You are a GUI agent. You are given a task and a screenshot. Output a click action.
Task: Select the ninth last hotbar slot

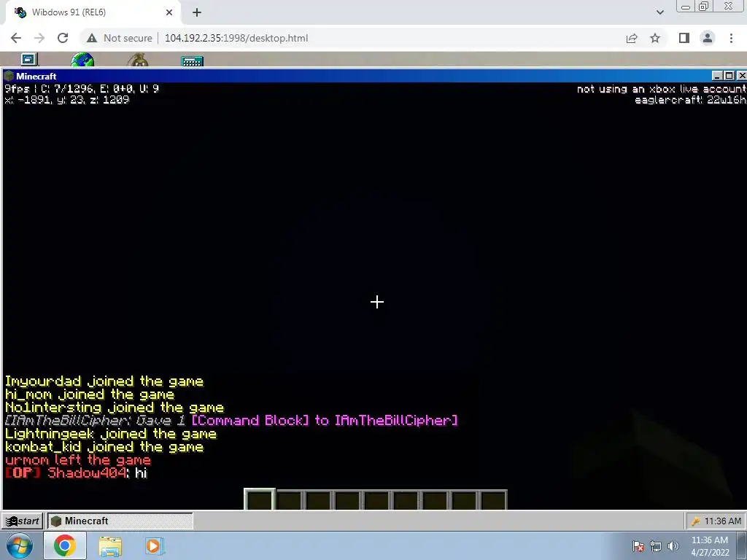493,500
